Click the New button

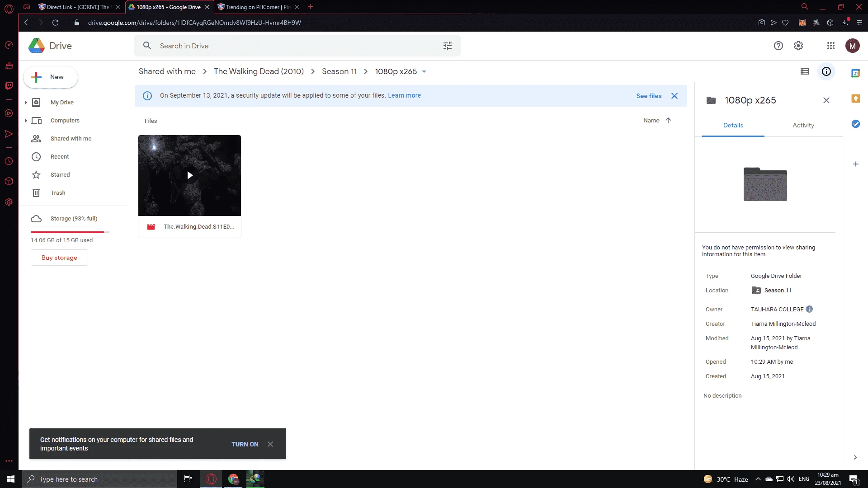51,77
